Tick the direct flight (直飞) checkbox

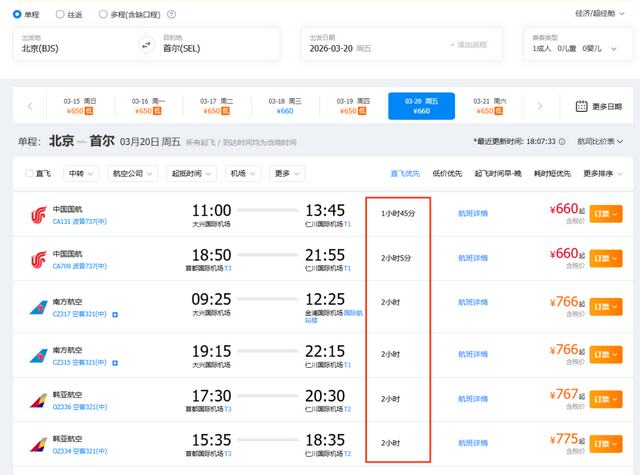pyautogui.click(x=29, y=173)
